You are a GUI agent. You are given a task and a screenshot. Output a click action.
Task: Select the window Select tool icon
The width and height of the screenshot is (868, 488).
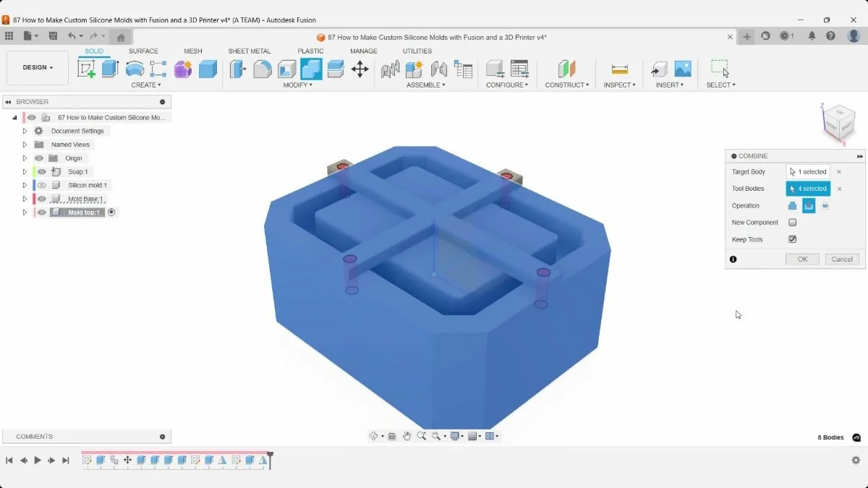[x=720, y=69]
